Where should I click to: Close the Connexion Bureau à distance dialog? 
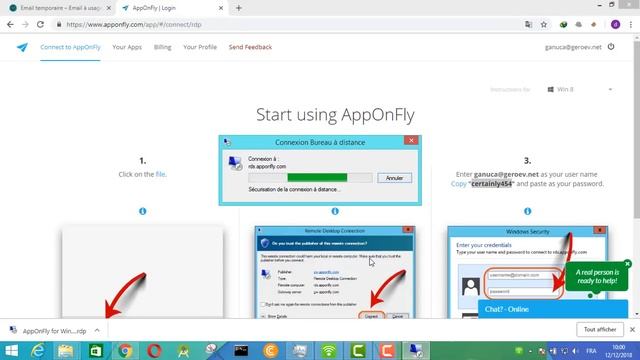pos(411,140)
